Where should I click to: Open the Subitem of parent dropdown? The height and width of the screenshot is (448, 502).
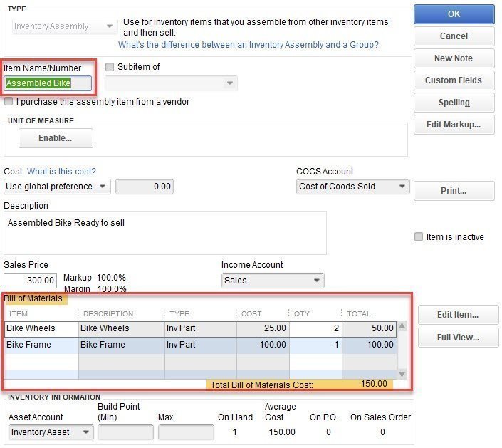171,83
